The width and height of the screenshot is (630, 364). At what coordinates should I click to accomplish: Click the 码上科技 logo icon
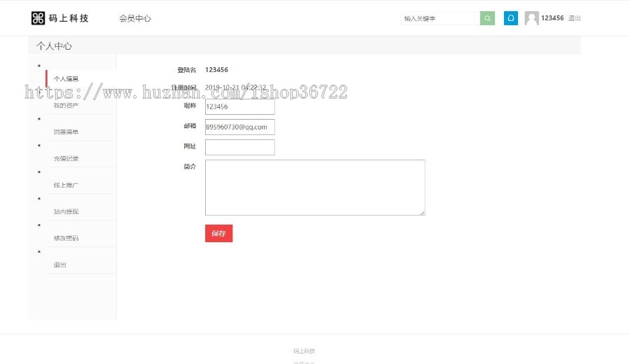coord(38,18)
